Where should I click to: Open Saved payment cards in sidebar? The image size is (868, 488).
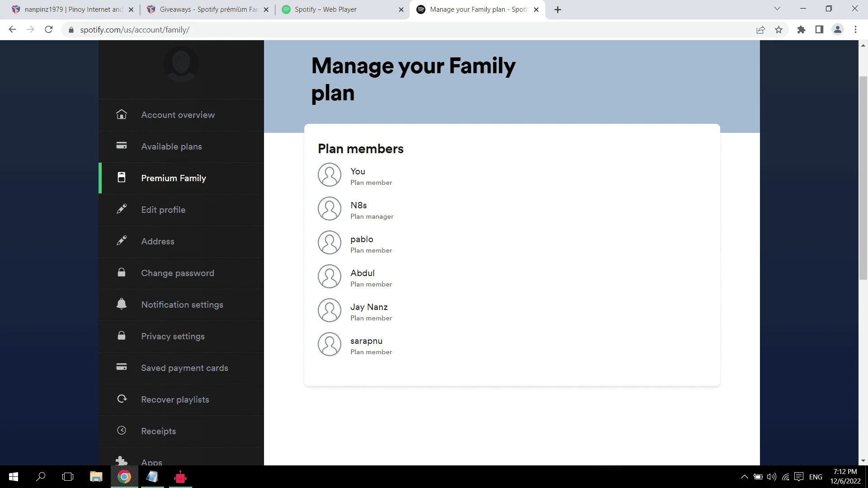181,368
